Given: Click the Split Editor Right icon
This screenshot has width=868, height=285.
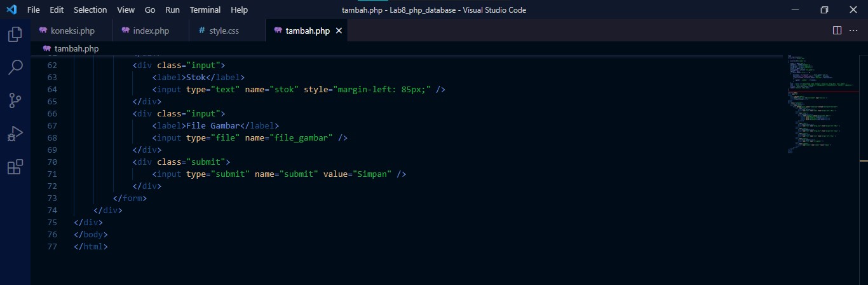Looking at the screenshot, I should pos(837,31).
